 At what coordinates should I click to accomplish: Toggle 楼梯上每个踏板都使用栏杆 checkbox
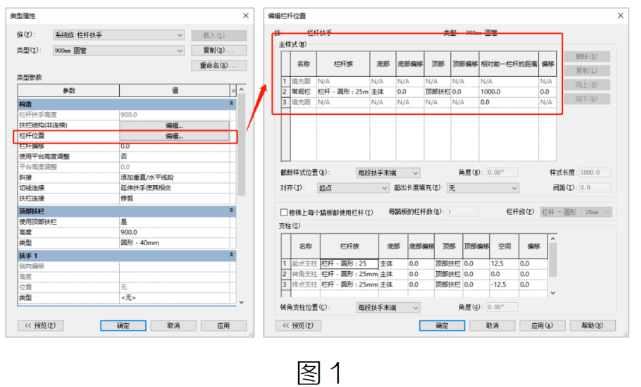click(x=284, y=212)
